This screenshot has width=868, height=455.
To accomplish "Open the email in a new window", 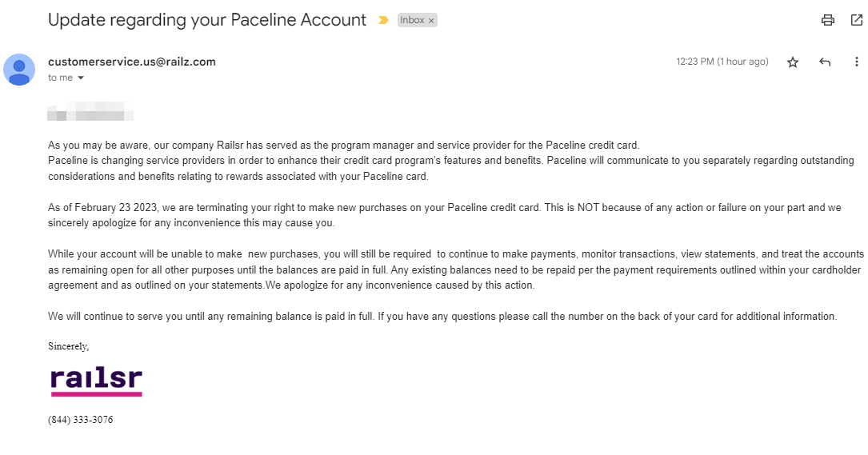I will pyautogui.click(x=857, y=20).
